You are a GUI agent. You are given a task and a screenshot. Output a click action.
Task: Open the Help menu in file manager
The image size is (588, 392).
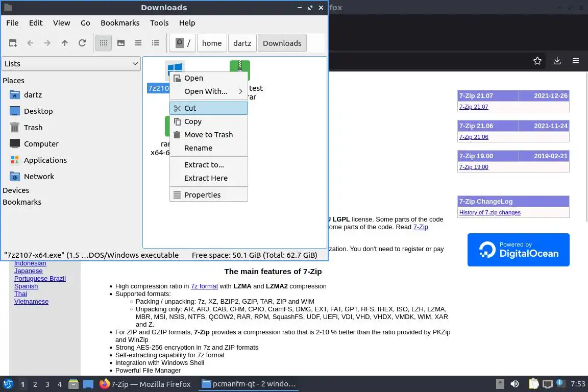[x=187, y=23]
